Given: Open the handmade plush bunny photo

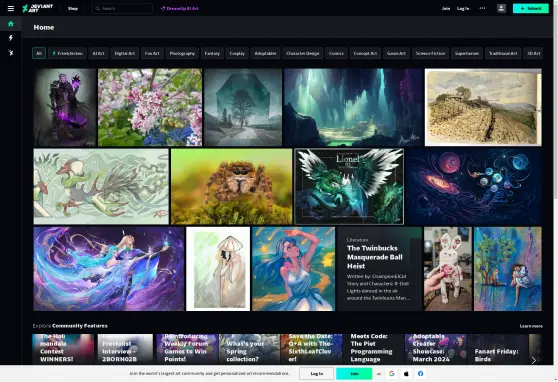Looking at the screenshot, I should click(x=448, y=269).
